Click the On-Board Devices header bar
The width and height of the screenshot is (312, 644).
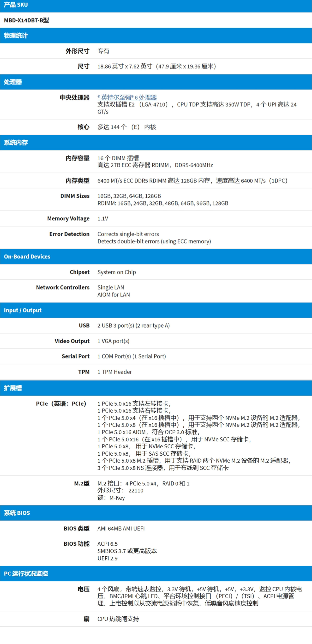[x=27, y=257]
